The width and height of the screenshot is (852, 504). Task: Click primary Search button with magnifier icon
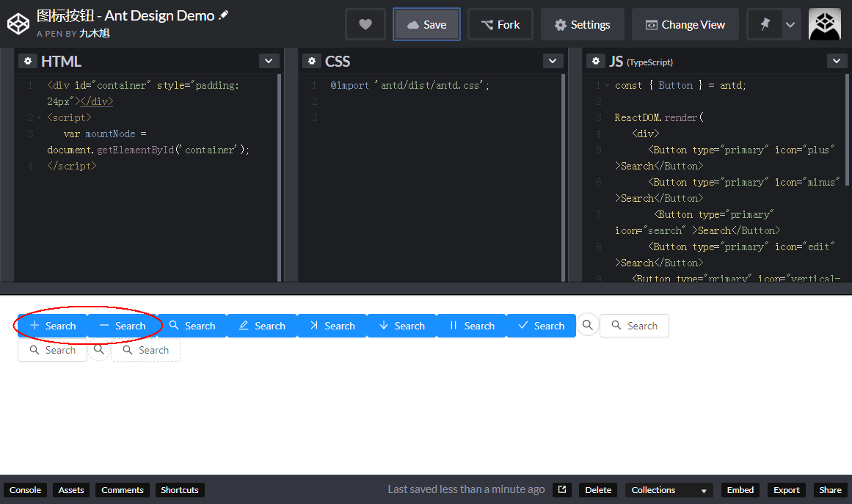pyautogui.click(x=192, y=326)
